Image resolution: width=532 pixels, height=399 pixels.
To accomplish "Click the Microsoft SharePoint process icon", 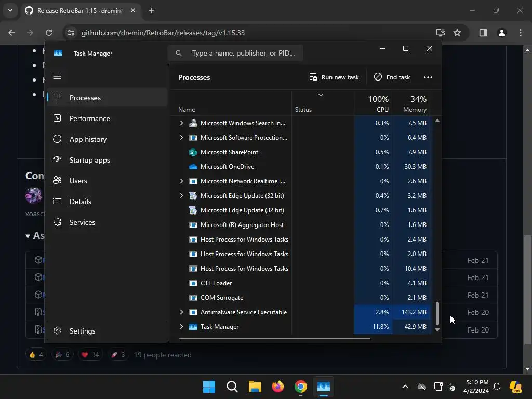I will click(x=193, y=152).
